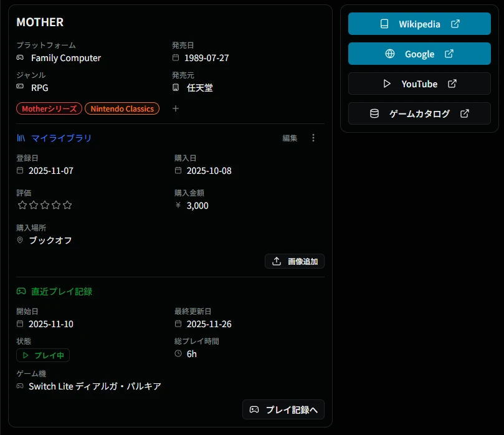
Task: Search this game on Google
Action: tap(419, 54)
